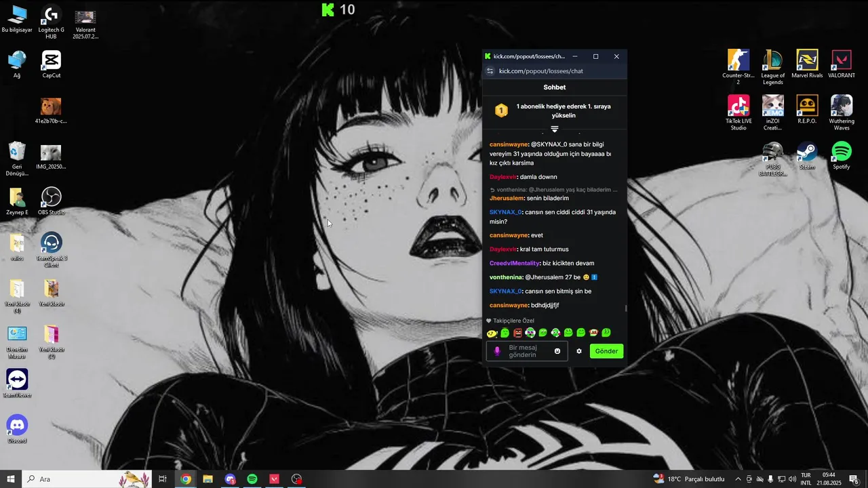This screenshot has width=868, height=488.
Task: Click username Jherusalem in chat
Action: click(507, 199)
